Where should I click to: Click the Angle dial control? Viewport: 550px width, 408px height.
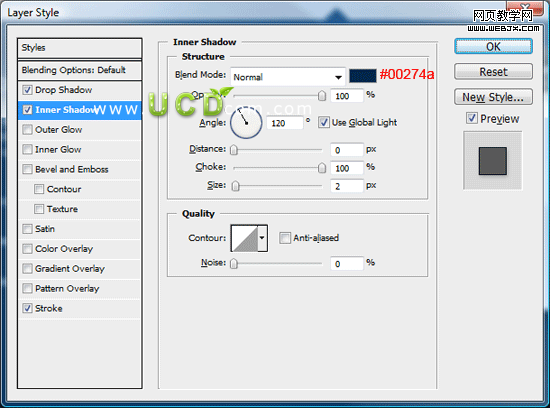coord(246,123)
